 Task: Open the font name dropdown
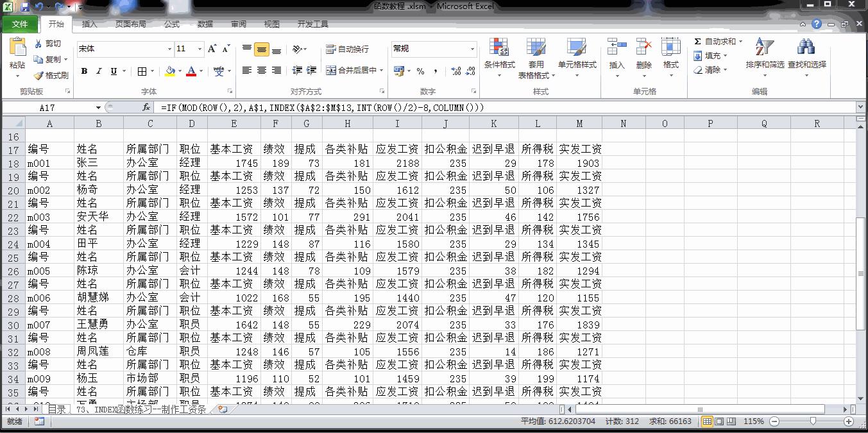[169, 49]
